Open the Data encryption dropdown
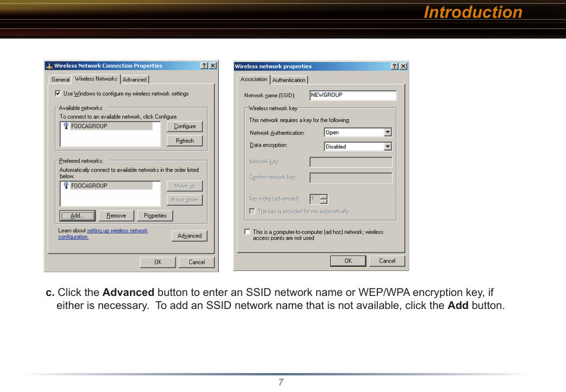Screen dimensions: 566x392 pyautogui.click(x=387, y=146)
